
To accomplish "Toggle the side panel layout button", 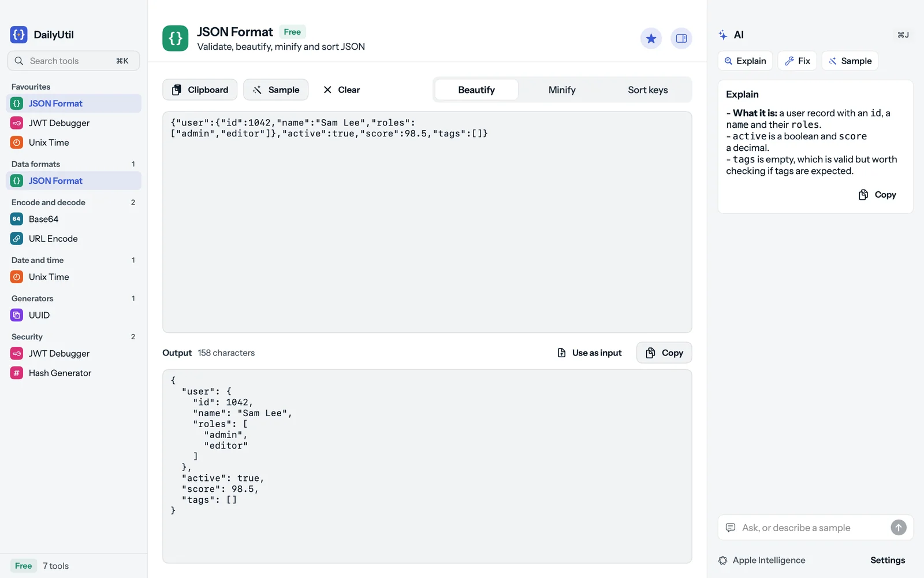I will tap(681, 38).
